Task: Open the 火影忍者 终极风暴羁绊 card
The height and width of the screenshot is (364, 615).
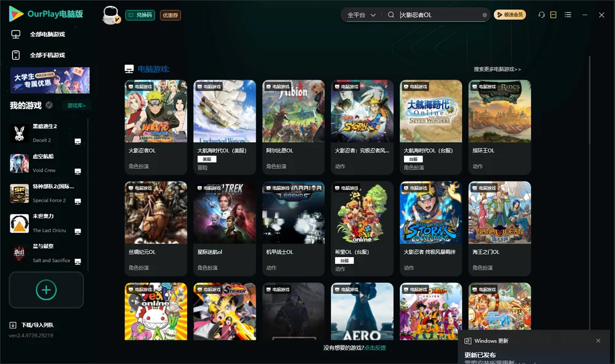Action: (x=430, y=229)
